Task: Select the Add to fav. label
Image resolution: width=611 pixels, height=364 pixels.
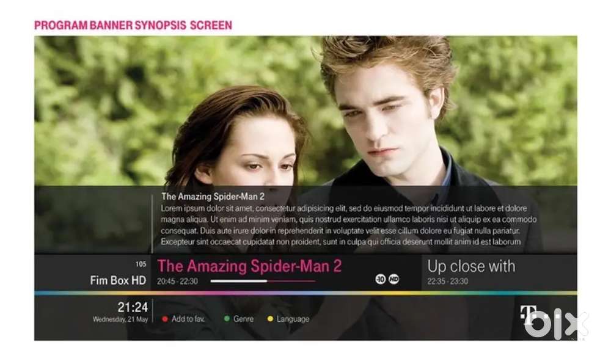Action: pos(188,319)
